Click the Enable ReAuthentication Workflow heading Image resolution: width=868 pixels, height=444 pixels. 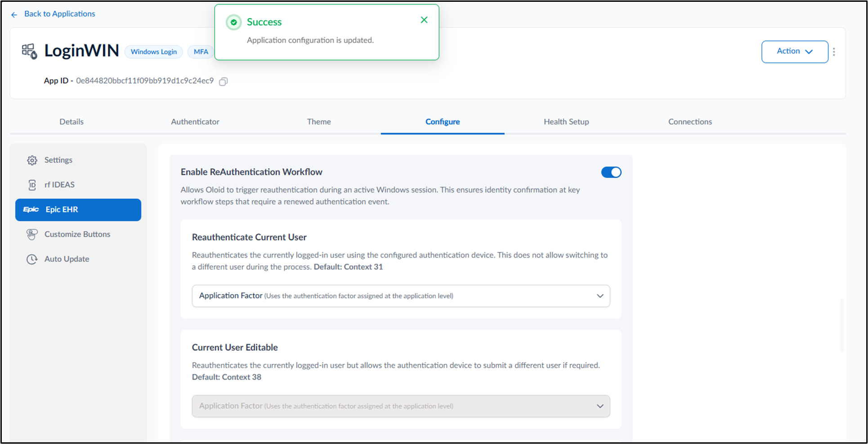tap(251, 172)
